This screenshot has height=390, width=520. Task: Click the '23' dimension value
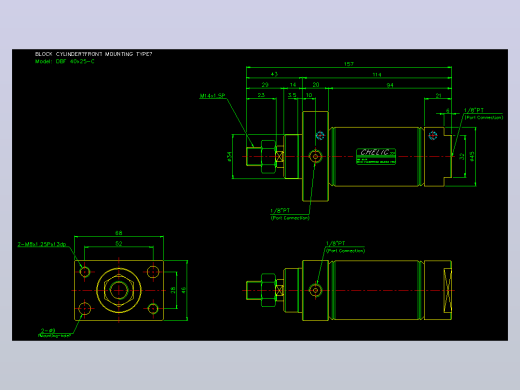(261, 95)
